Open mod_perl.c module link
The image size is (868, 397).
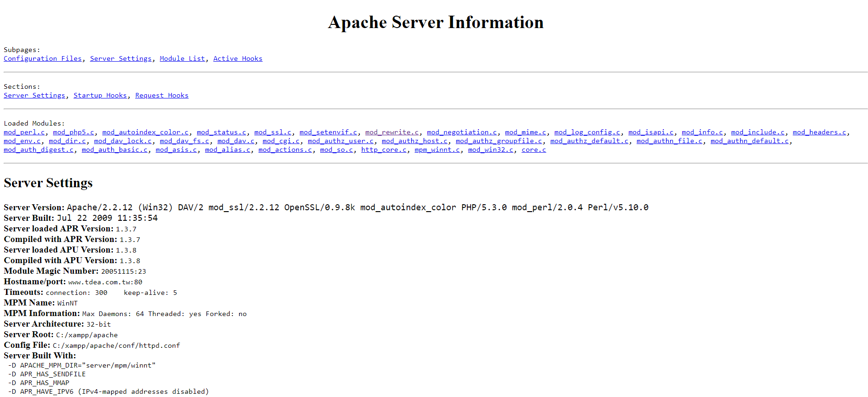24,132
